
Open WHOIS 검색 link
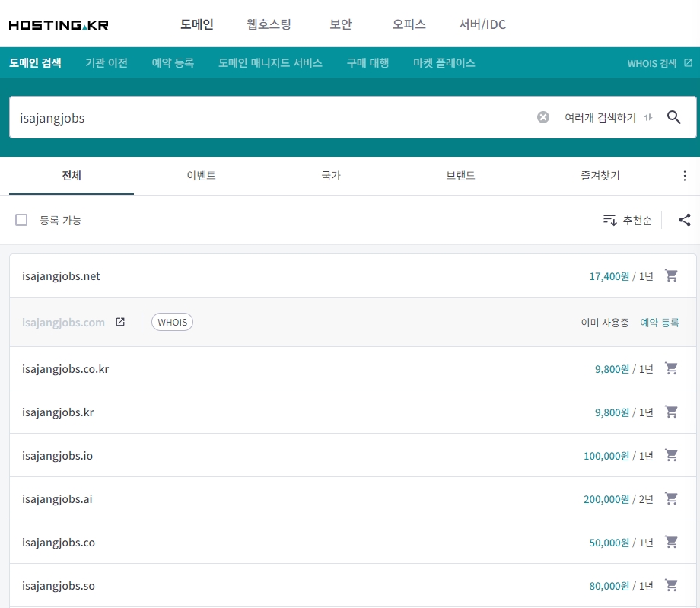[x=652, y=63]
